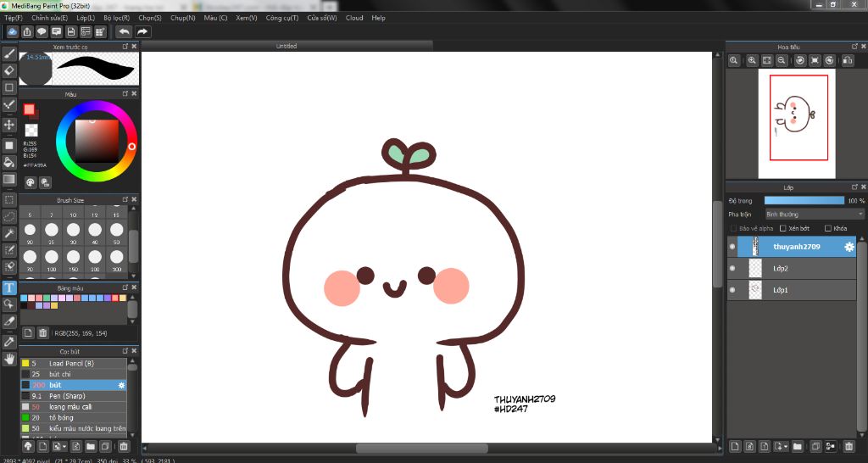Viewport: 868px width, 463px height.
Task: Zoom in on the Navigator panel
Action: [753, 60]
